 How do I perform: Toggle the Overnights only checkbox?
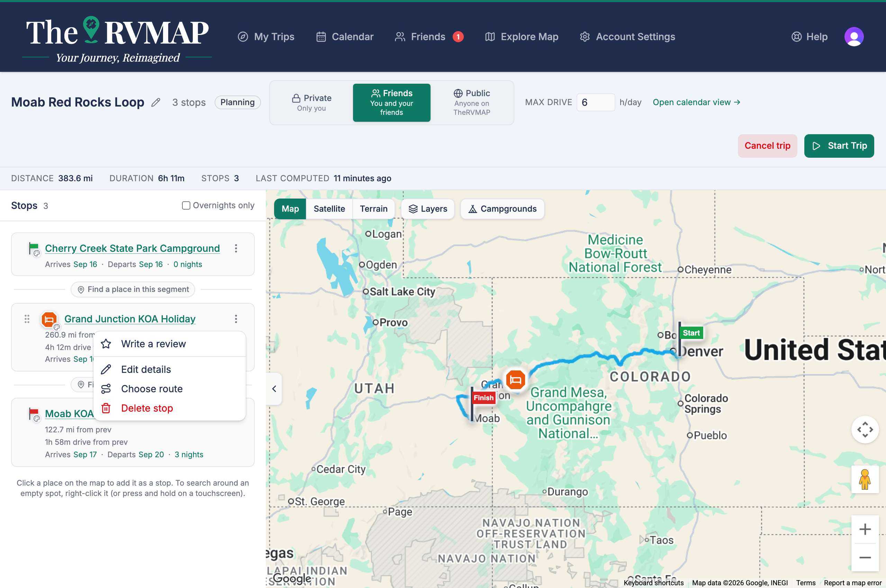186,205
